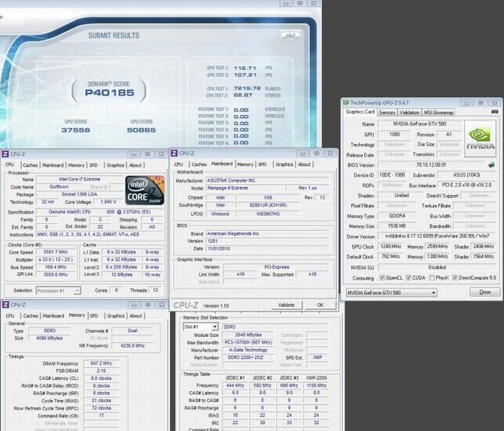This screenshot has height=431, width=504.
Task: Click memory size "4096 MBytes"
Action: [x=49, y=338]
